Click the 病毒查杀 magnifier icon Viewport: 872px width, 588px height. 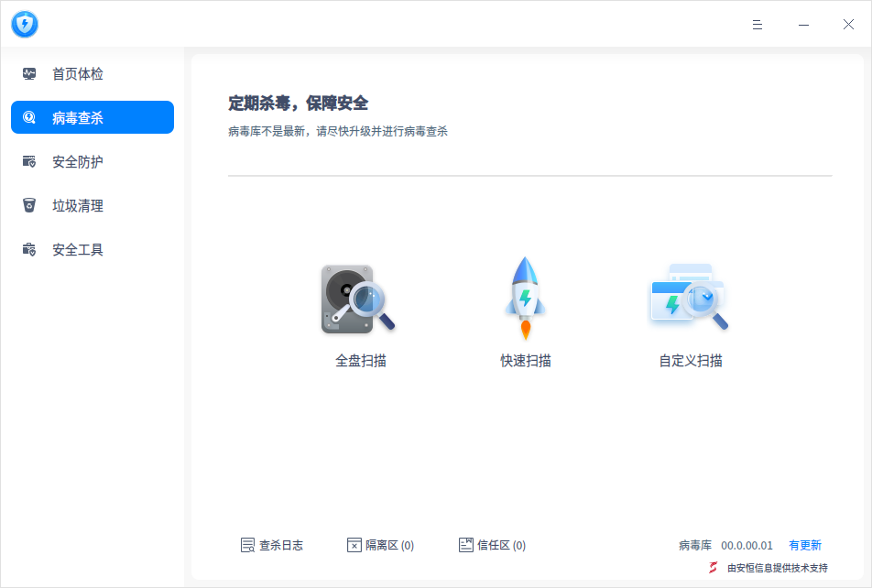tap(29, 117)
